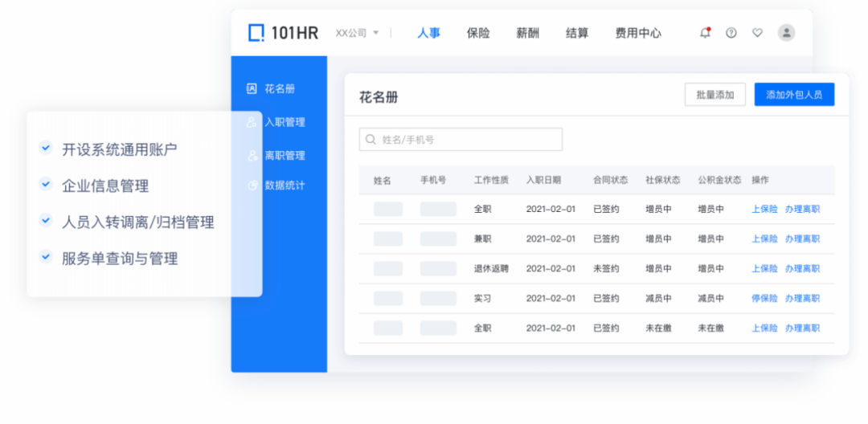Click the 101HR logo icon
This screenshot has height=424, width=868.
256,33
